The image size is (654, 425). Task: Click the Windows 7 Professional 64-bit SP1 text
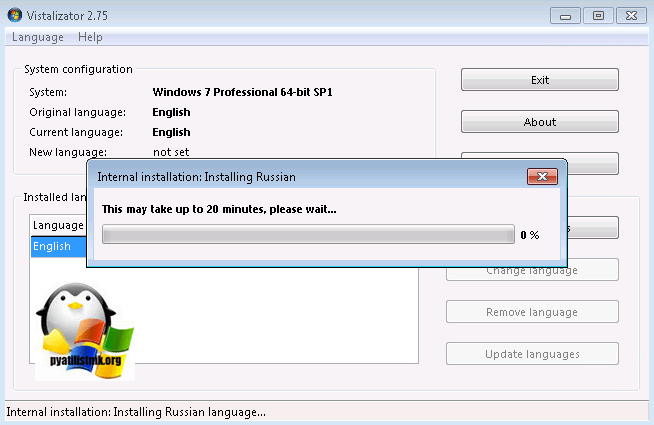click(x=242, y=92)
